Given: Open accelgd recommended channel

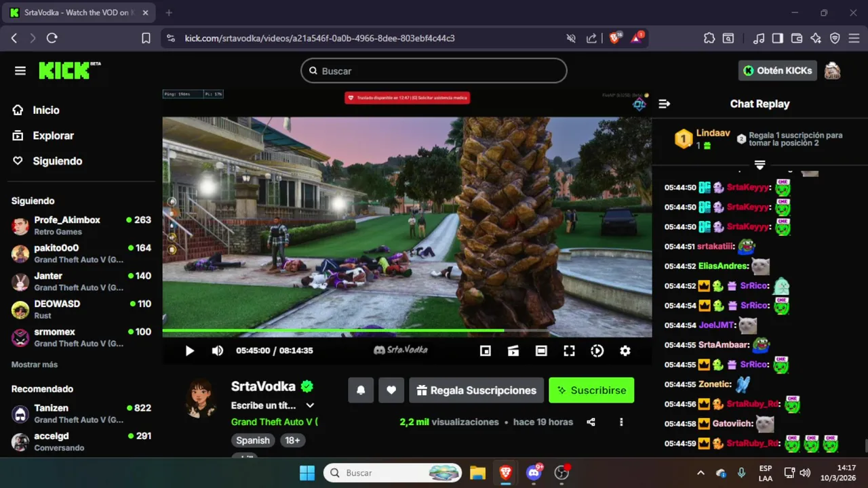Looking at the screenshot, I should tap(81, 441).
